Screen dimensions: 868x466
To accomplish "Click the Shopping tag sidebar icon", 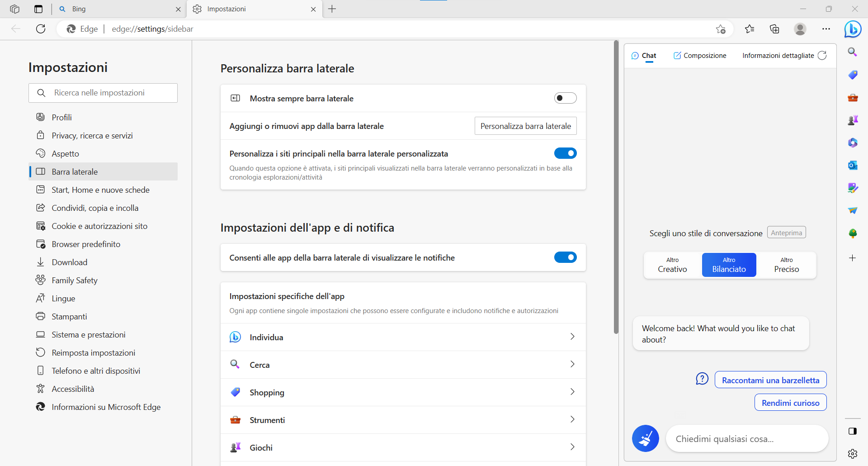I will [853, 75].
